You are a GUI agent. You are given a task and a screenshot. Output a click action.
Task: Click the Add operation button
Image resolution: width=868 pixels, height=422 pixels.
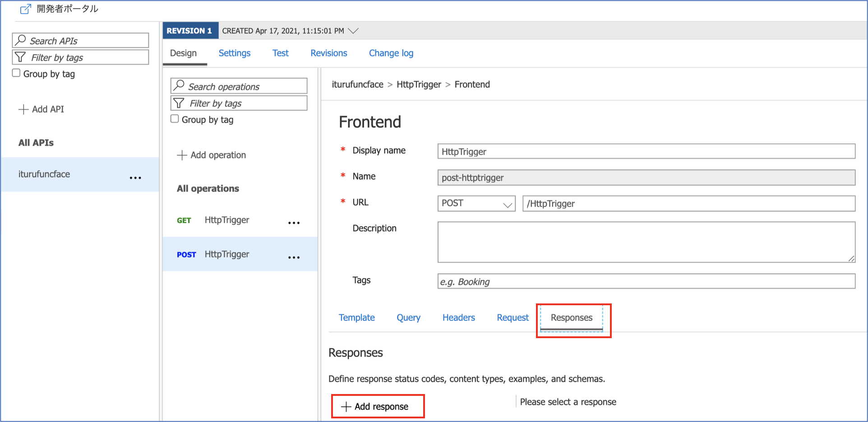pos(212,155)
